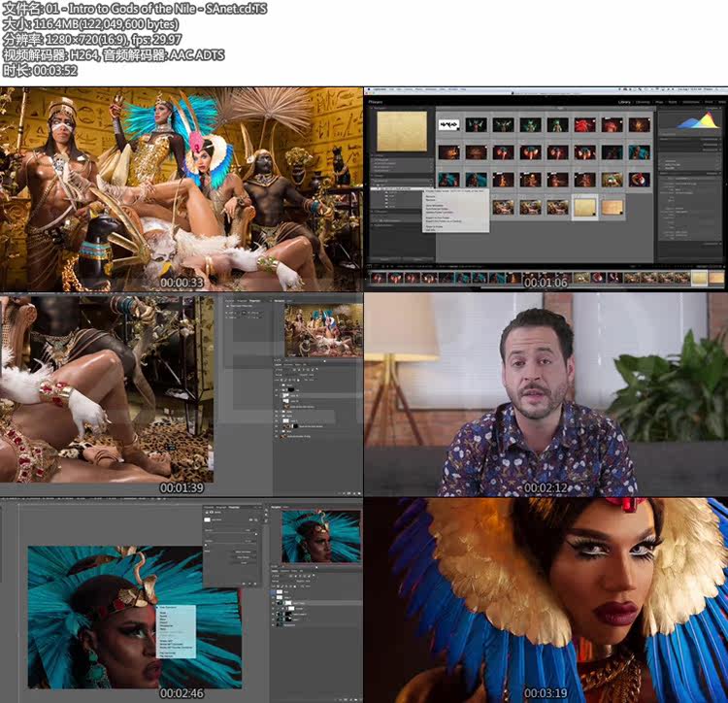Select the H264 codec information line

[x=114, y=54]
